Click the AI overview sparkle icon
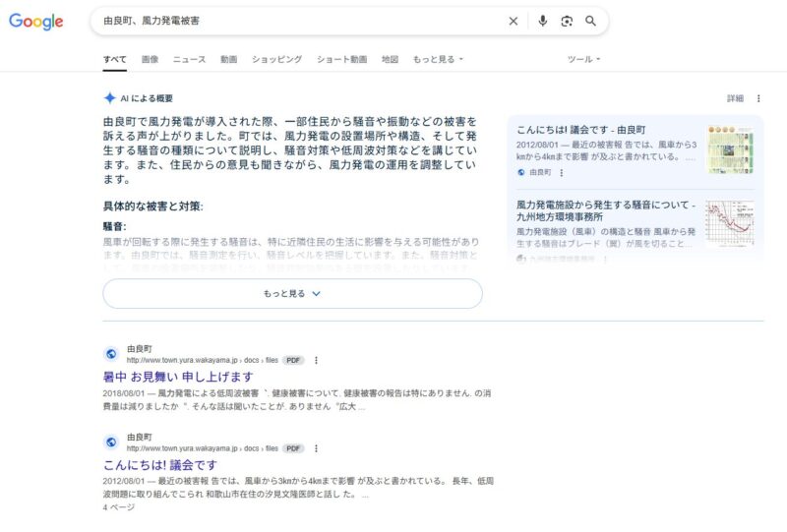The image size is (787, 532). [110, 98]
